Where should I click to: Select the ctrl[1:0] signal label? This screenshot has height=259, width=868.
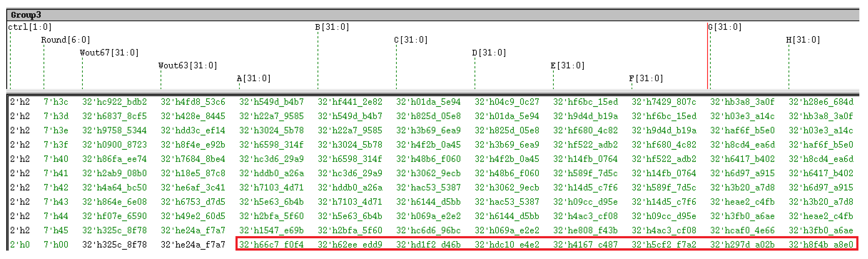(x=30, y=27)
